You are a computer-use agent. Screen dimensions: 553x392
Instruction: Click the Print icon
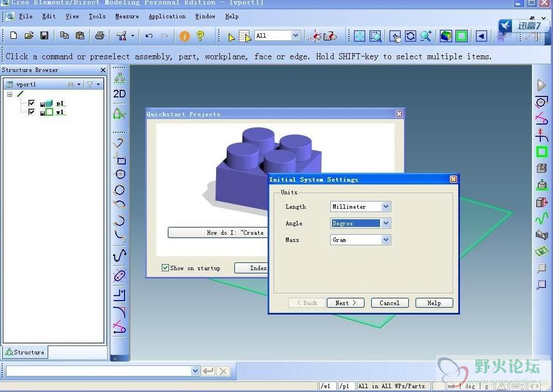tap(100, 35)
